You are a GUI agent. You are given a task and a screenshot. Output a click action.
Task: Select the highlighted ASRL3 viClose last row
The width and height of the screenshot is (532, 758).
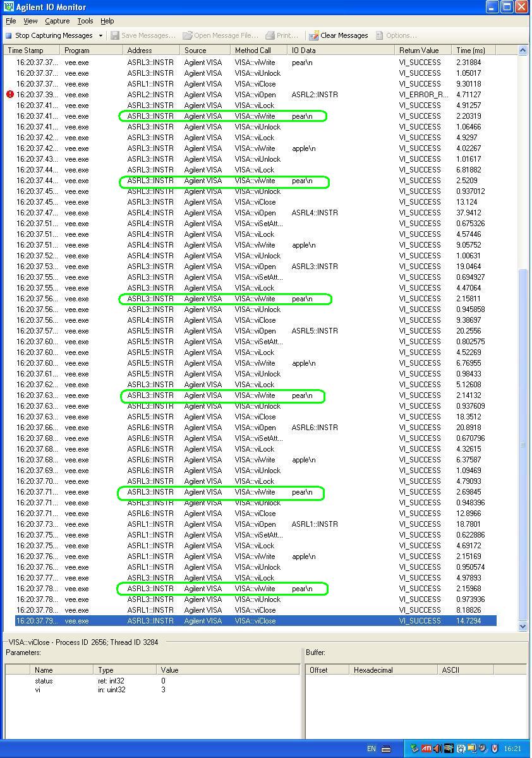(x=253, y=621)
